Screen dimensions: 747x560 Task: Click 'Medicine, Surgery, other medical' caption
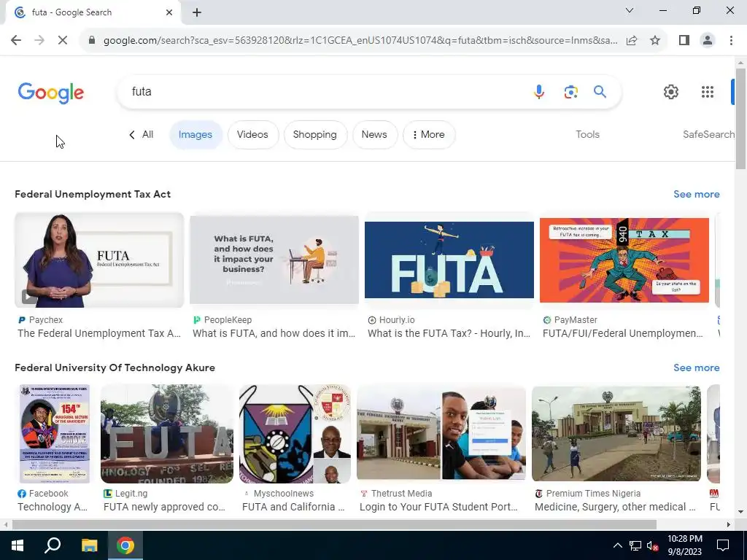614,507
